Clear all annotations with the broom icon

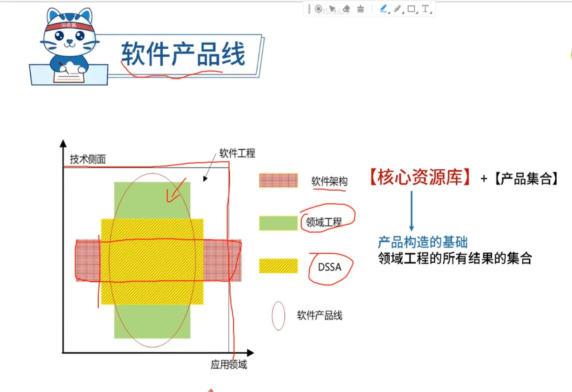360,9
